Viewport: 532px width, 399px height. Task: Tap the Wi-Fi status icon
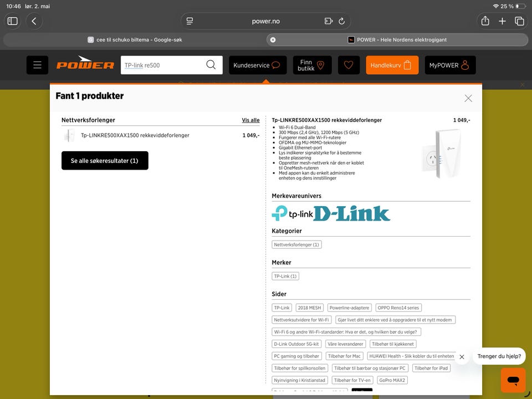click(495, 6)
